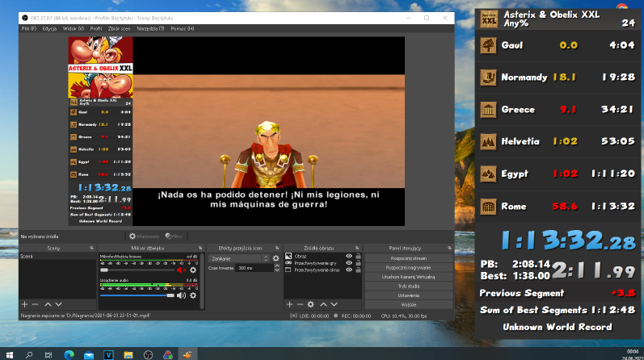Click the Helvetia split in LiveSplit window
Screen dimensions: 644x360
(558, 141)
